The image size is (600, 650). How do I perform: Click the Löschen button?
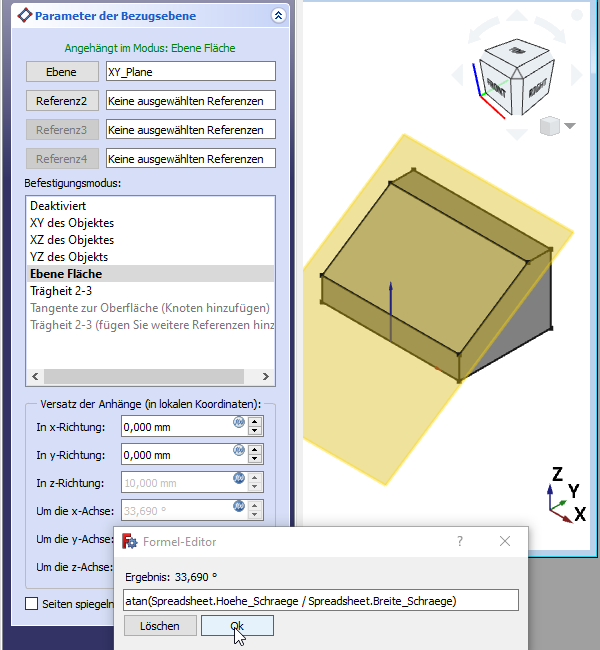(x=160, y=626)
